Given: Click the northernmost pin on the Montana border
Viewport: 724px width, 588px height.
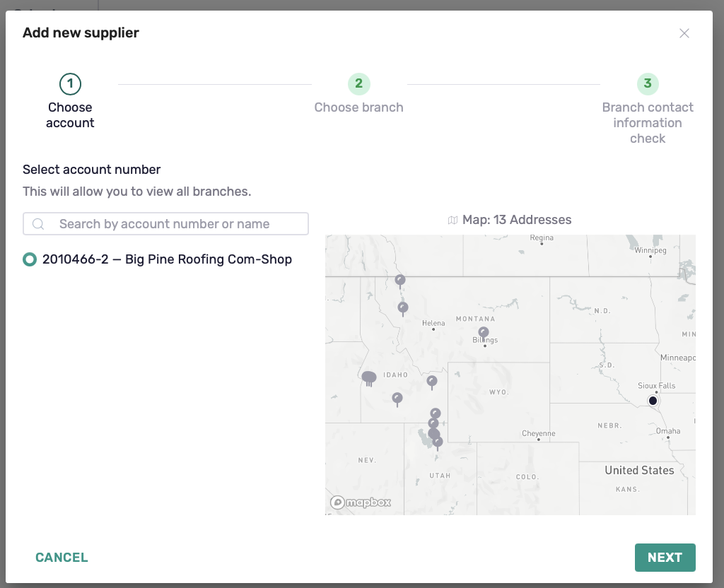Looking at the screenshot, I should click(x=400, y=281).
